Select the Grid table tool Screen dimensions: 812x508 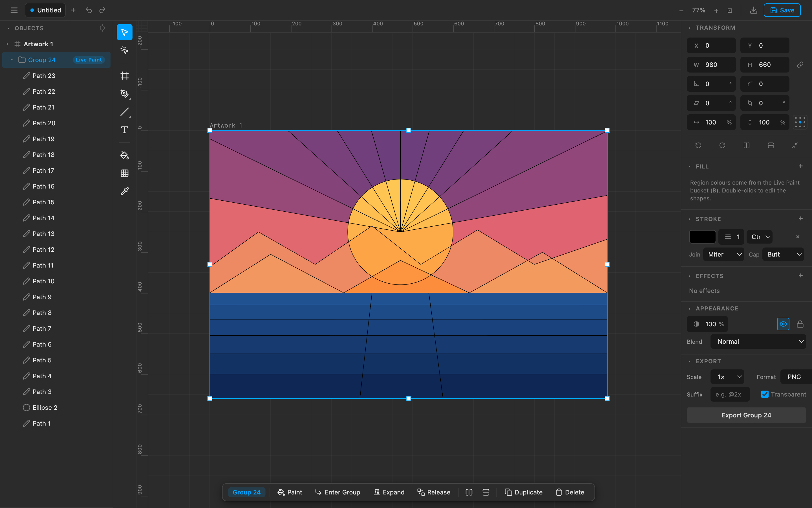coord(125,173)
